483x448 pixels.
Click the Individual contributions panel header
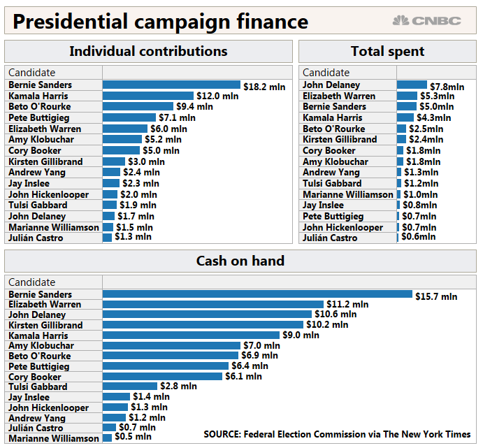pos(148,51)
